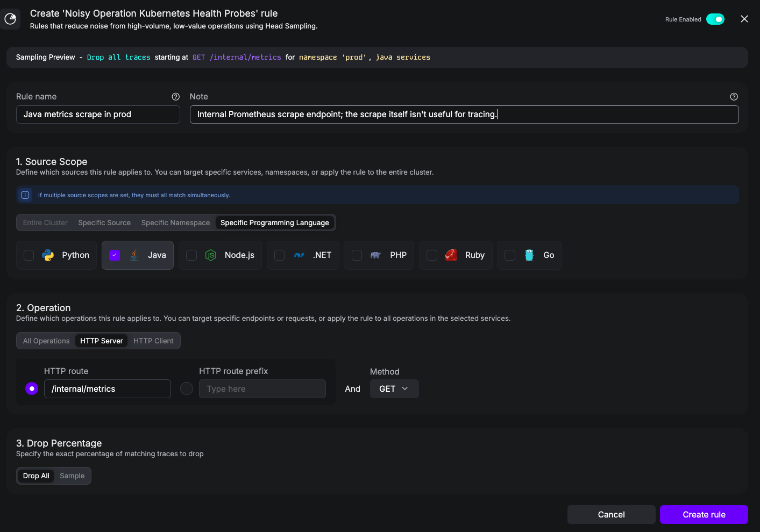Select HTTP Client operation tab
The image size is (760, 532).
(x=153, y=341)
